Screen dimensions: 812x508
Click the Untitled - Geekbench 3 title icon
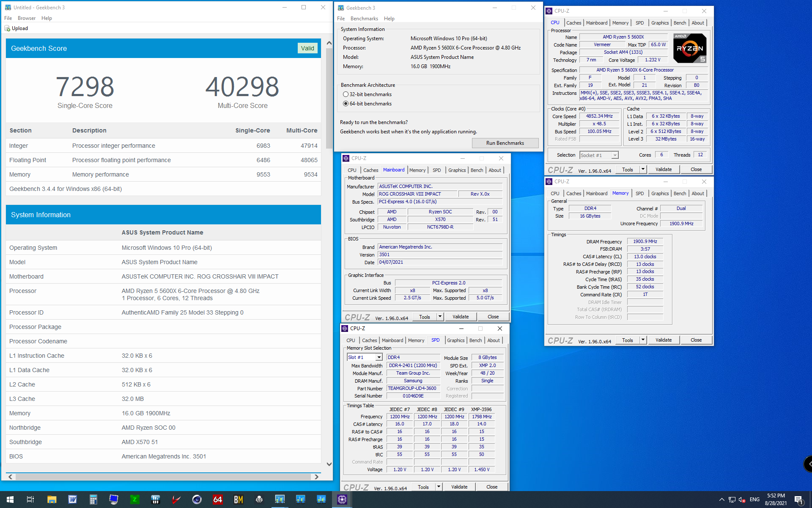[8, 7]
